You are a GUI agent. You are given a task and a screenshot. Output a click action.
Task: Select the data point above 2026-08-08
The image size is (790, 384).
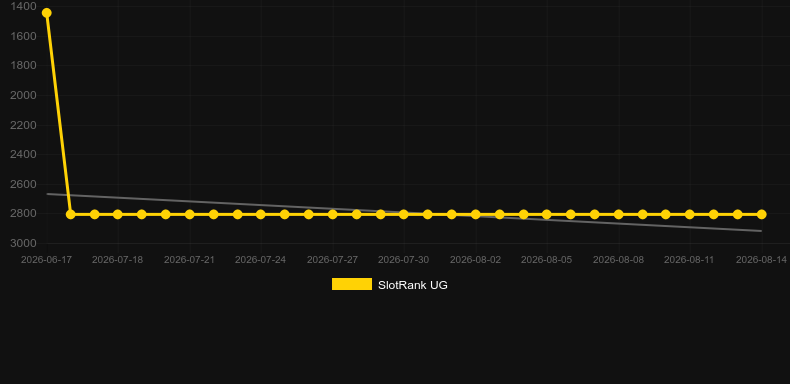coord(619,214)
